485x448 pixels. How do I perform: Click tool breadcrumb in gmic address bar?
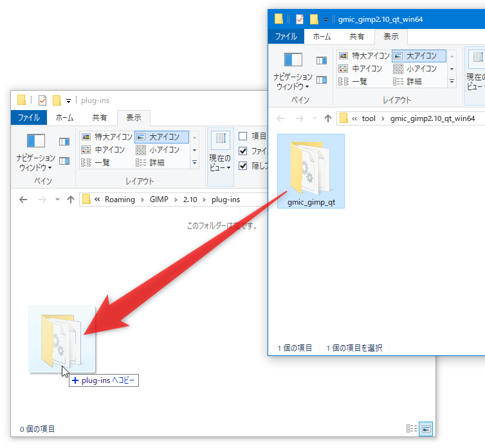point(369,118)
